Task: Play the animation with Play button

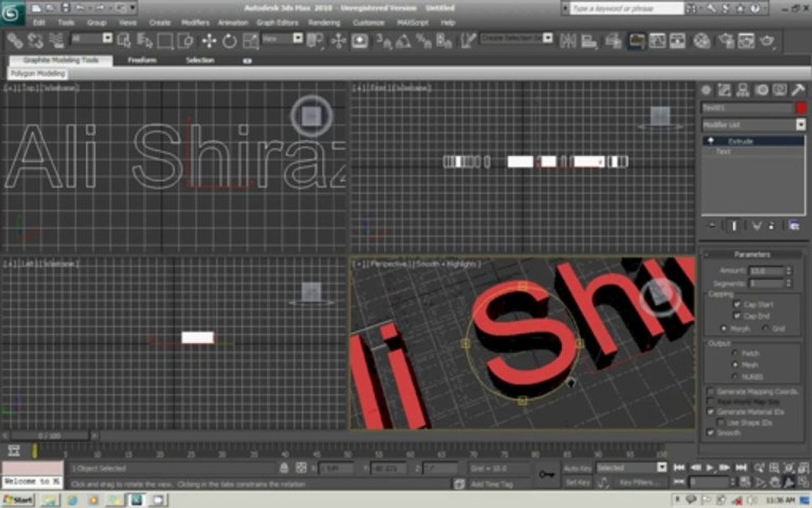Action: pyautogui.click(x=710, y=468)
